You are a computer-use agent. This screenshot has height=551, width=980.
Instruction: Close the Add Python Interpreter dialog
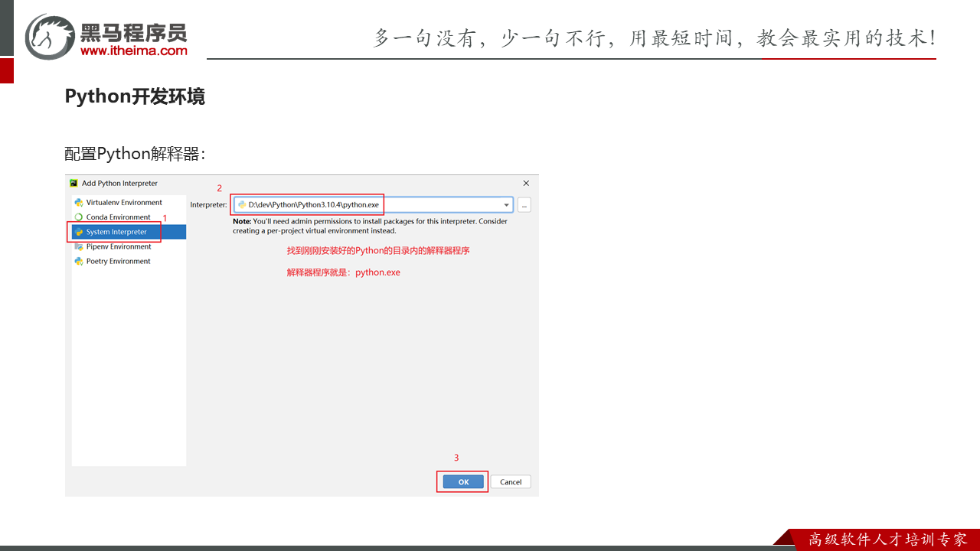point(526,184)
